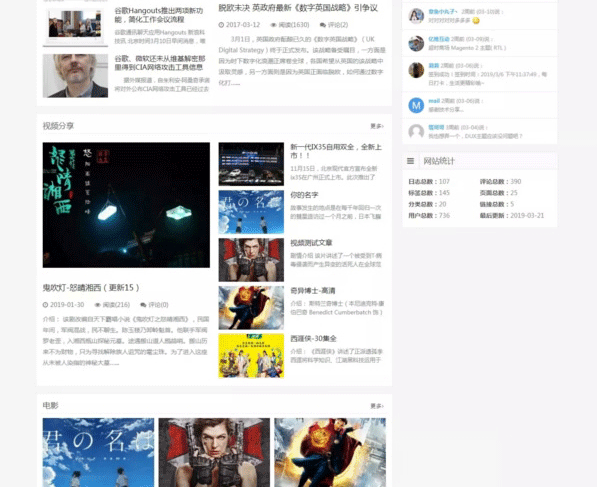The height and width of the screenshot is (487, 597).
Task: Open the 新一代IX35自用双全 article title
Action: click(x=336, y=151)
